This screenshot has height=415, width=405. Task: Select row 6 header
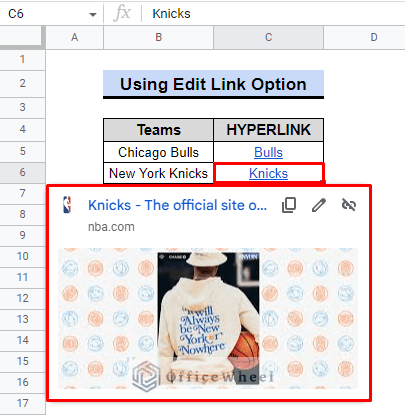coord(22,172)
